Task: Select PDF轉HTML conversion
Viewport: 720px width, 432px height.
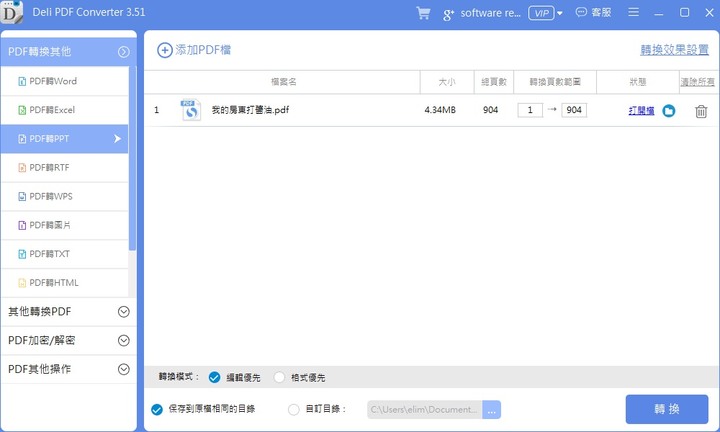Action: coord(65,283)
